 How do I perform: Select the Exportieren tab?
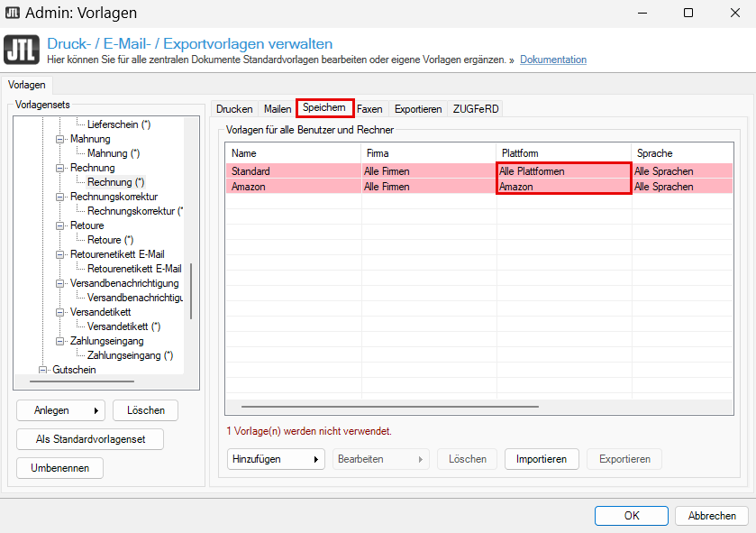[x=418, y=109]
